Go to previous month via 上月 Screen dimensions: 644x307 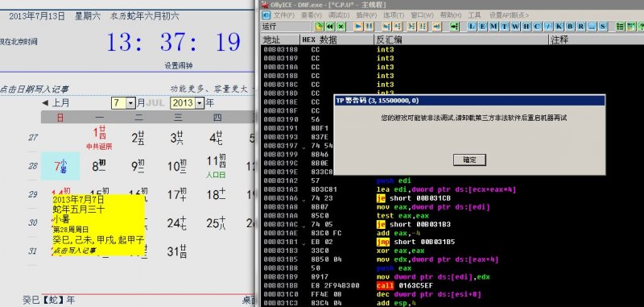click(x=56, y=103)
